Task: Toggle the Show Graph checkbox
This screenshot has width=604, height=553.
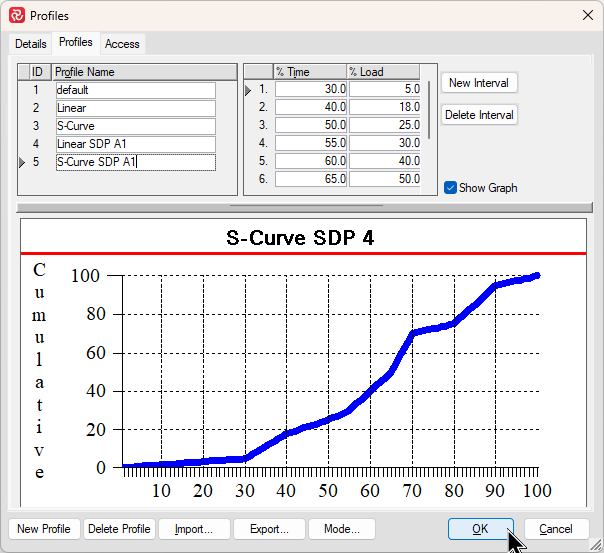Action: 451,187
